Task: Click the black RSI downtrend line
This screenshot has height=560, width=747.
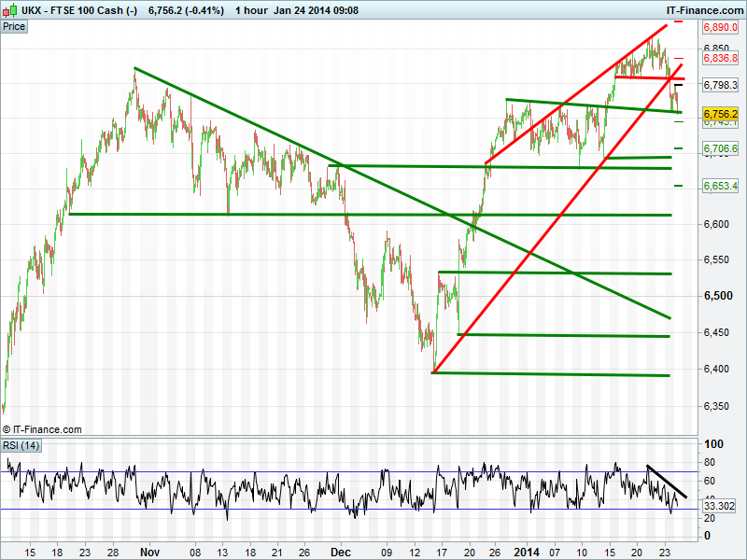Action: coord(667,482)
